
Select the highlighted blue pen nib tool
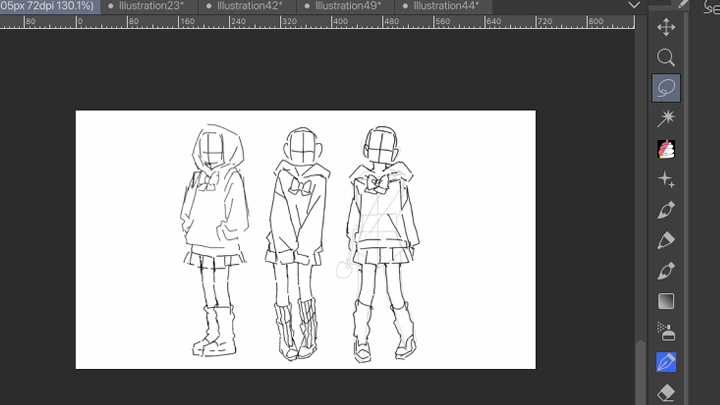click(666, 362)
